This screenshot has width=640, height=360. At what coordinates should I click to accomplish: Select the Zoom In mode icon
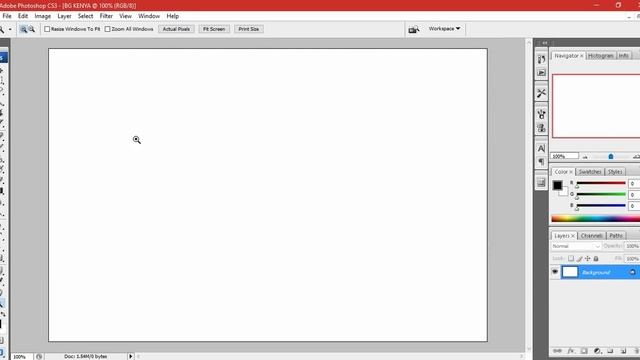24,29
